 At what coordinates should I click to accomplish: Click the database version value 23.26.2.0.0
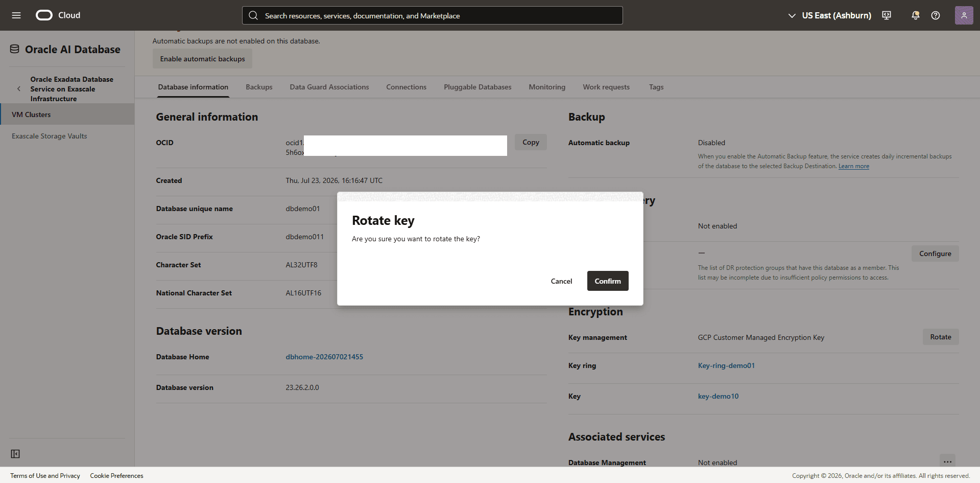pos(302,387)
